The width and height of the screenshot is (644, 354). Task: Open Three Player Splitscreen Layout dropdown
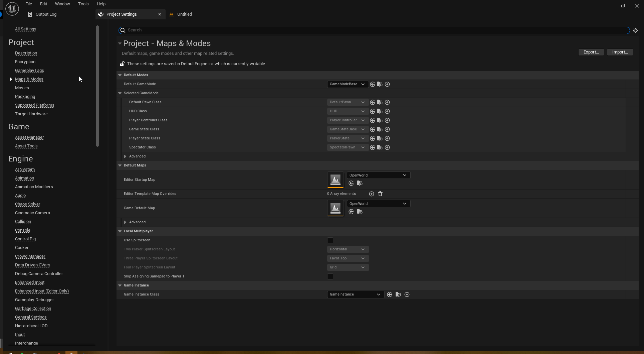pyautogui.click(x=348, y=258)
